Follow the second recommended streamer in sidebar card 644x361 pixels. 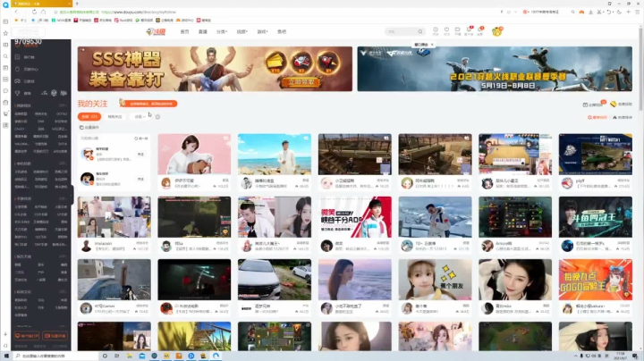click(140, 180)
